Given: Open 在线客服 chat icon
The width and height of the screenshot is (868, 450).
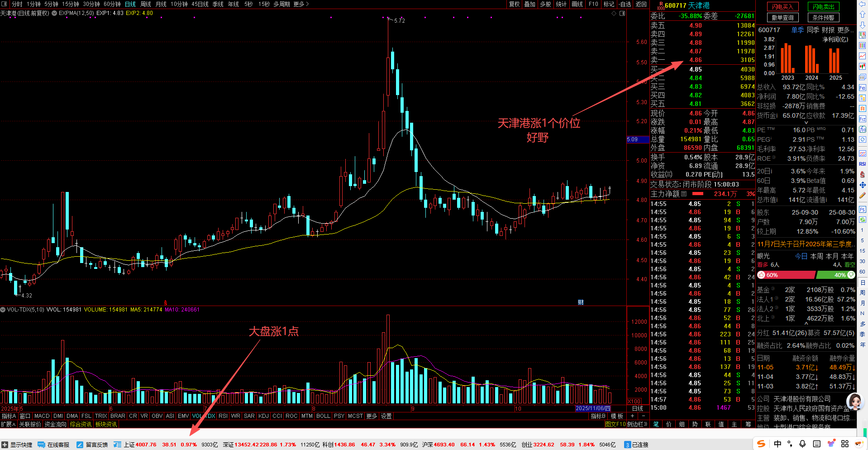Looking at the screenshot, I should click(x=41, y=445).
